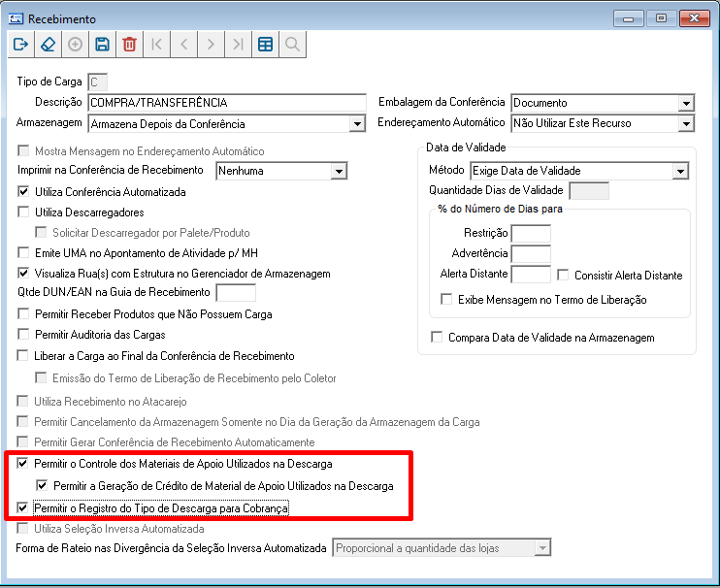Go to previous record arrow icon
The height and width of the screenshot is (588, 720).
pyautogui.click(x=183, y=45)
